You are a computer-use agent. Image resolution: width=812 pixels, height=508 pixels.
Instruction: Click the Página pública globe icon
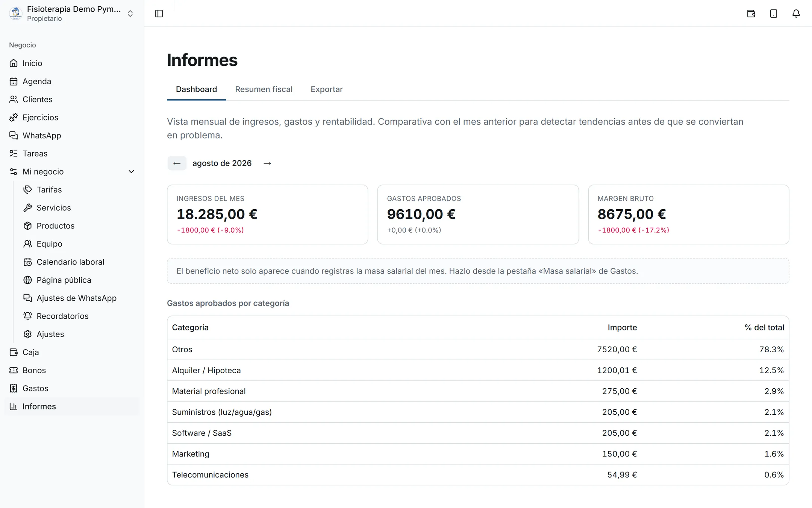[x=27, y=280]
